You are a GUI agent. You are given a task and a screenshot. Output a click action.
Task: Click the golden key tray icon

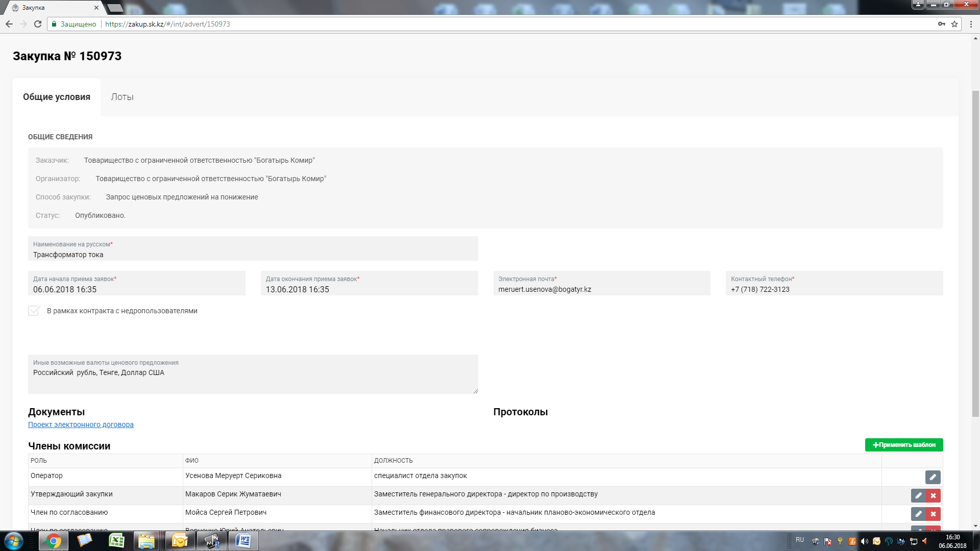840,541
